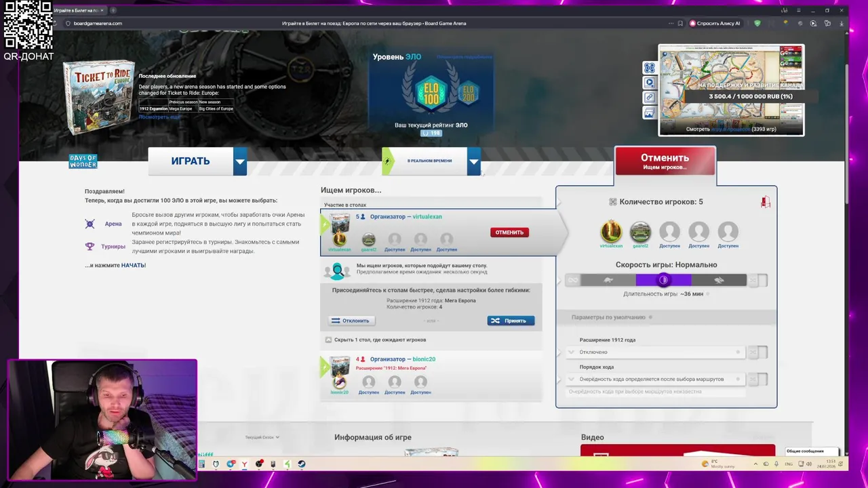Click the Принять accept button
868x488 pixels.
[x=511, y=321]
